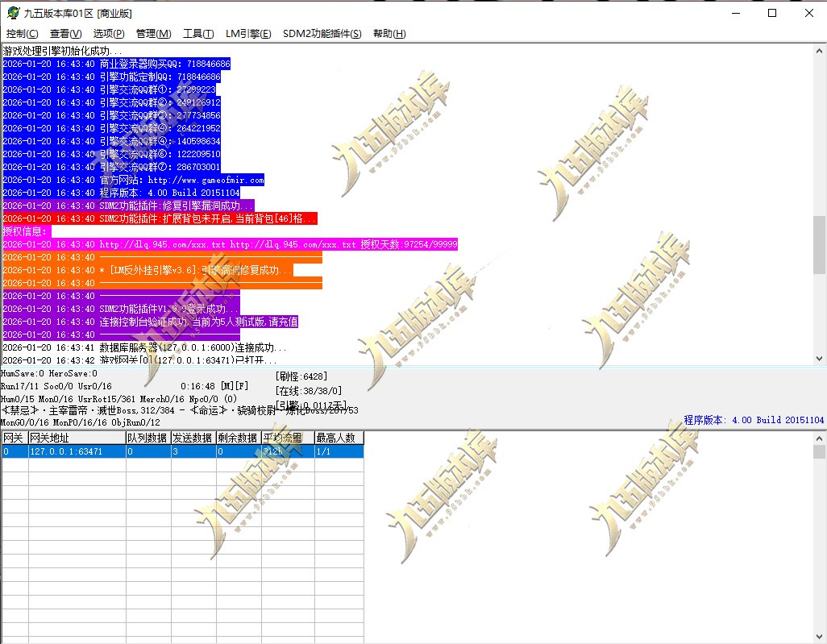Open the 管理(M) menu
Image resolution: width=827 pixels, height=644 pixels.
[153, 34]
